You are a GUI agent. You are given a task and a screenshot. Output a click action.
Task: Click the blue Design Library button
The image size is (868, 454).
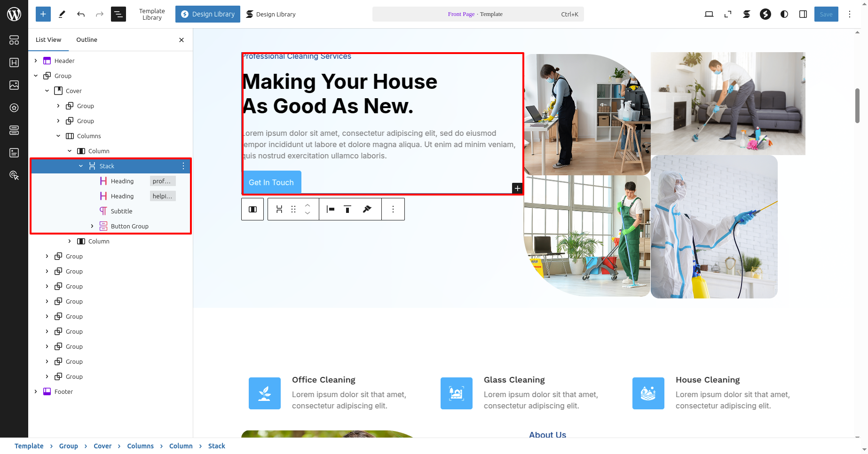(x=208, y=14)
